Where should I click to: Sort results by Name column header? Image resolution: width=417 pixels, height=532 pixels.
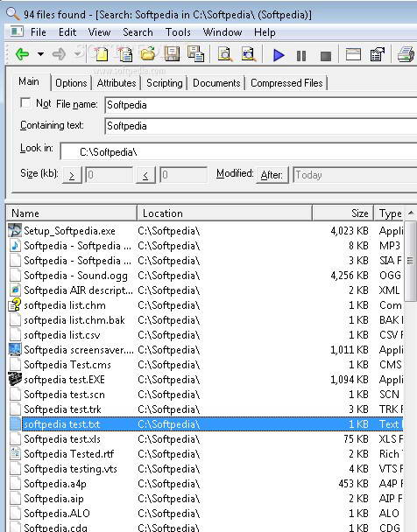click(71, 213)
